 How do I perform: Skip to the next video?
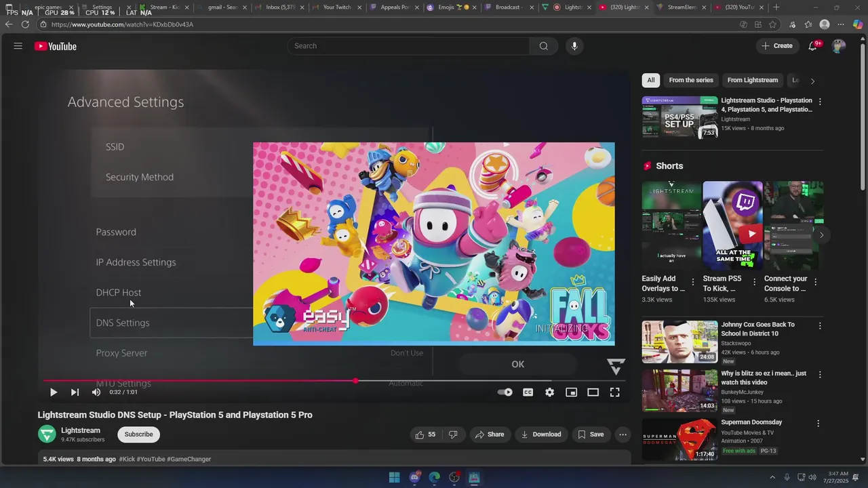(x=75, y=392)
